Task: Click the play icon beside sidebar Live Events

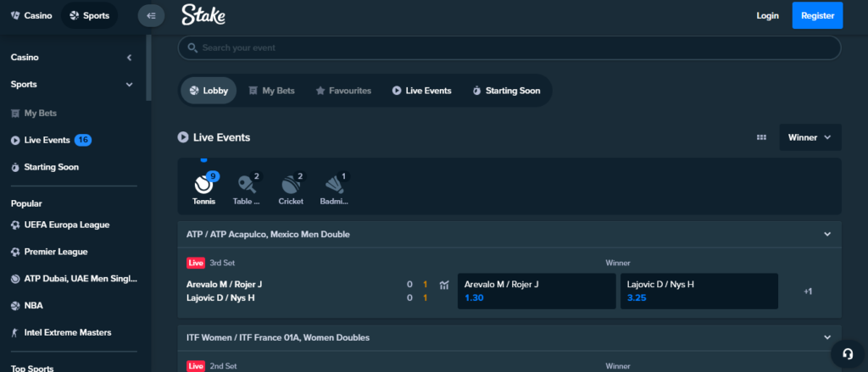Action: coord(15,141)
